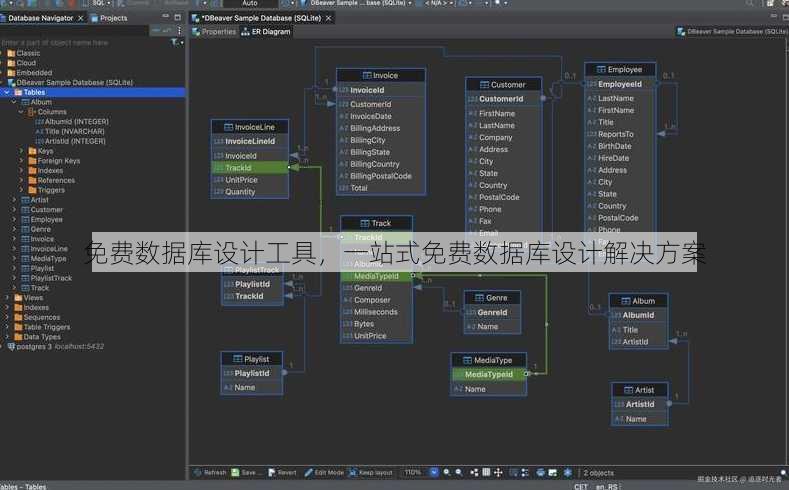
Task: Click BillingPostalCode in Invoice entity
Action: 381,176
